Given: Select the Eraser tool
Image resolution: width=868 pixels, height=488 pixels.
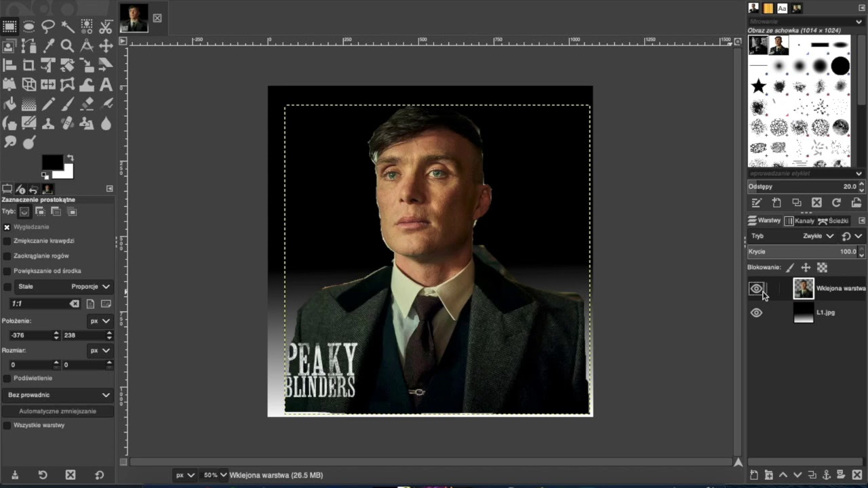Looking at the screenshot, I should click(87, 104).
